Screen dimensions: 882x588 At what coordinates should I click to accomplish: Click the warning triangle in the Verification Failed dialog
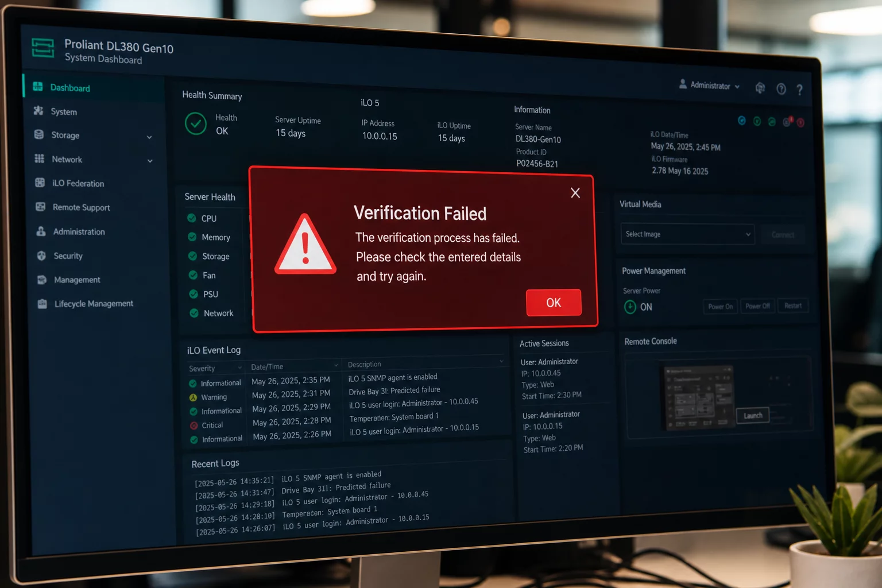pyautogui.click(x=305, y=245)
